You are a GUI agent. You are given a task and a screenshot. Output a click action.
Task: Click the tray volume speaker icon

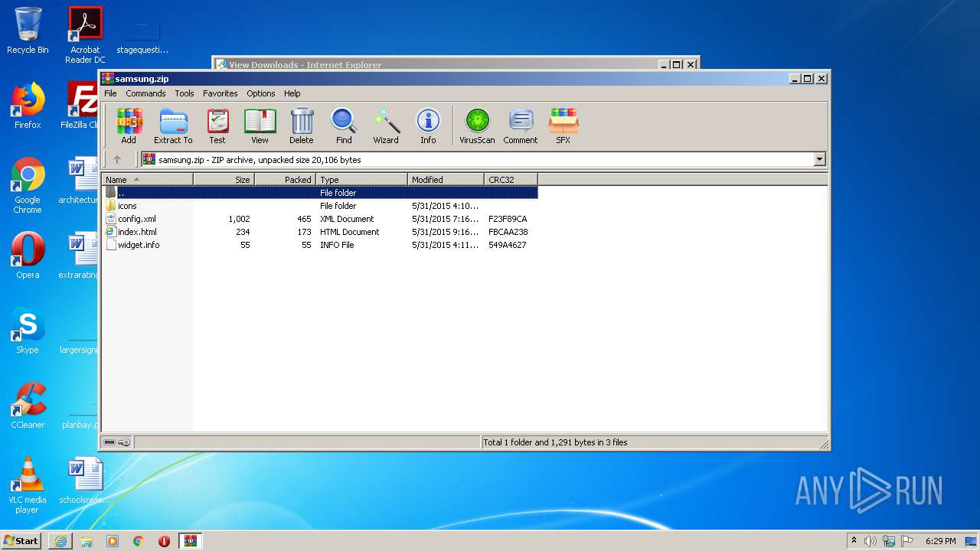[871, 541]
